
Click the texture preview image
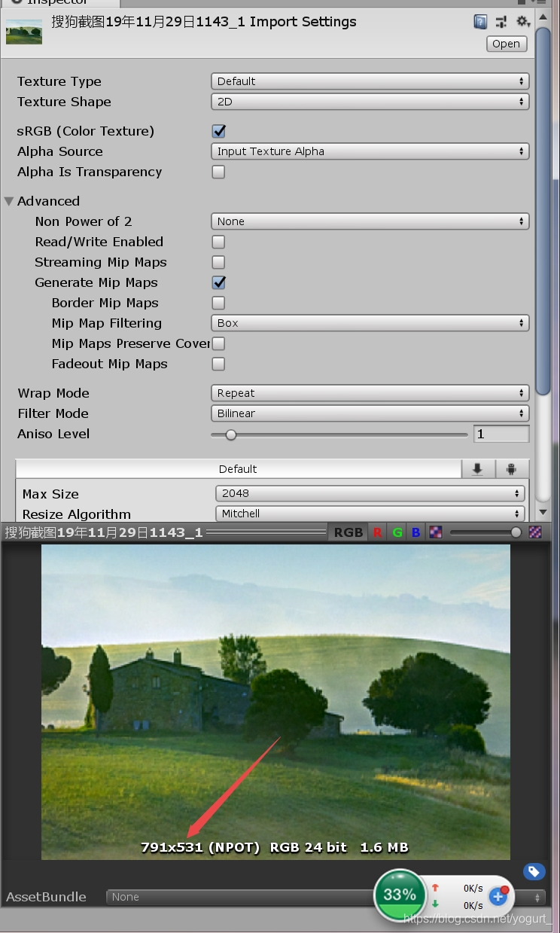275,702
